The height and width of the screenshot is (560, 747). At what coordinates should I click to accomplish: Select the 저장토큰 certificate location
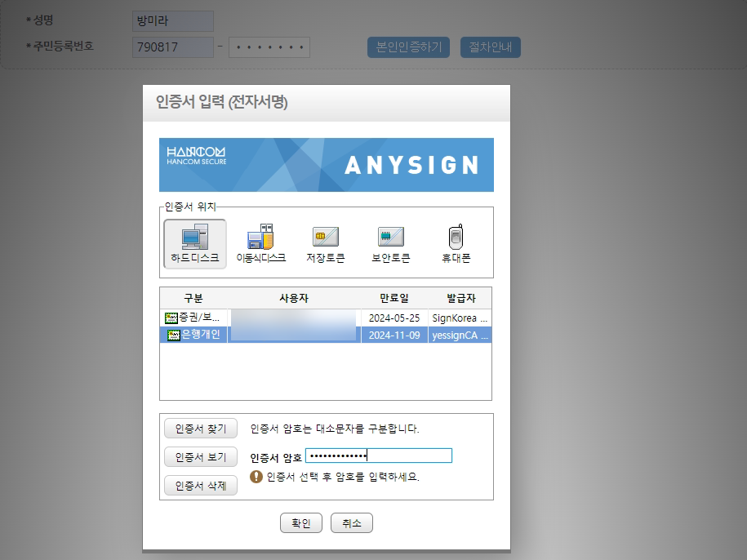click(326, 244)
